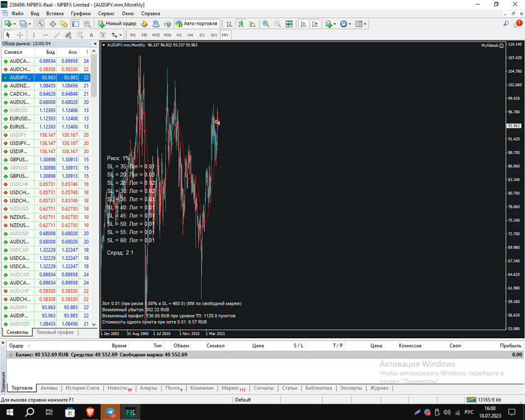This screenshot has height=420, width=525.
Task: Open the Data Window icon
Action: tap(53, 24)
